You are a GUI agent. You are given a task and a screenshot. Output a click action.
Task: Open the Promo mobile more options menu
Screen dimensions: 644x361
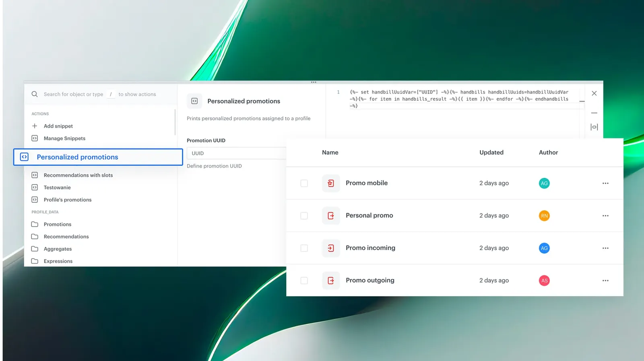pos(605,183)
